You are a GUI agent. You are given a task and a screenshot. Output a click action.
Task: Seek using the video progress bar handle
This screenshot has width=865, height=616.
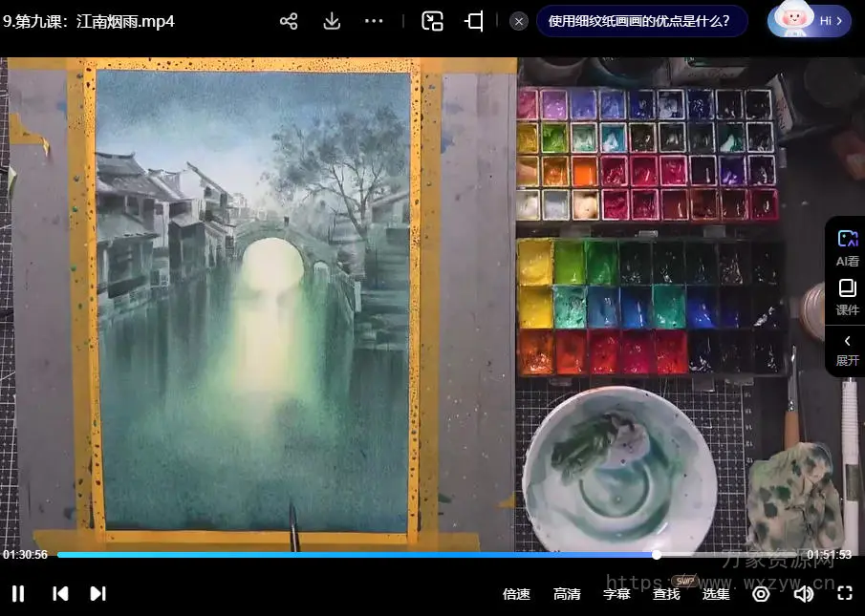click(x=657, y=554)
